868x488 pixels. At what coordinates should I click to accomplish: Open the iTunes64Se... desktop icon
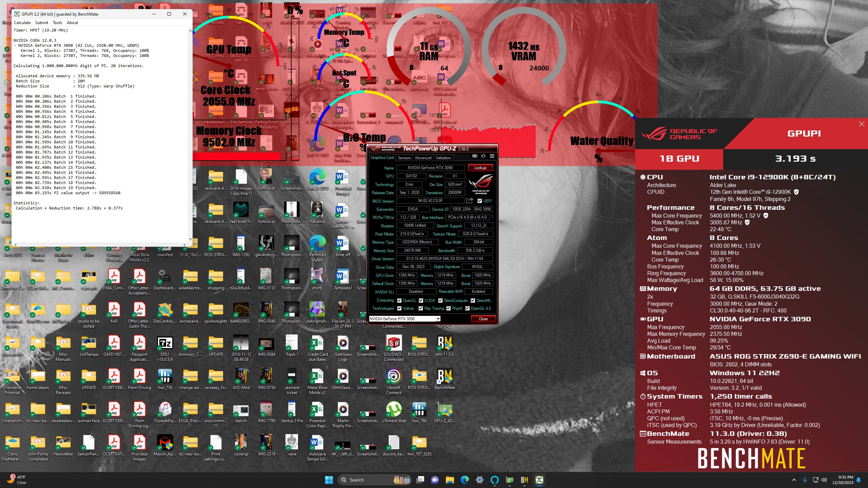(165, 413)
